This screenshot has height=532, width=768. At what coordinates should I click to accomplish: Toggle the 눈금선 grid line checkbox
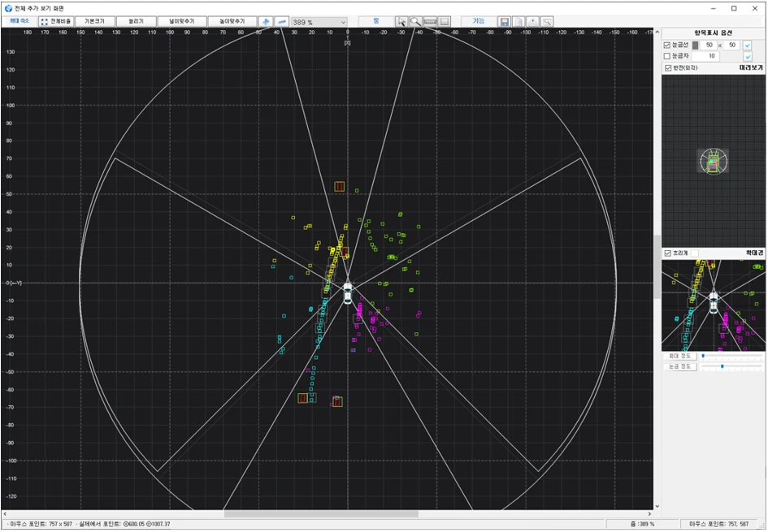click(667, 45)
